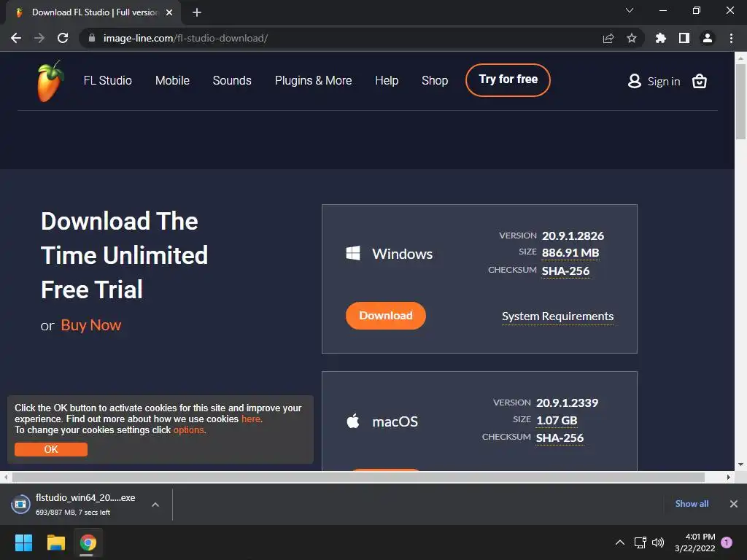The image size is (747, 560).
Task: Click the Sign in user icon
Action: tap(634, 81)
